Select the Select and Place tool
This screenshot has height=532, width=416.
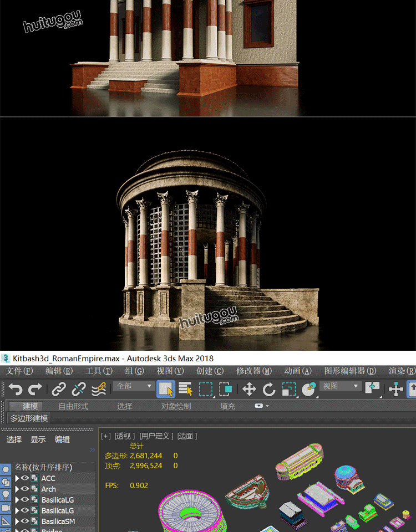309,389
